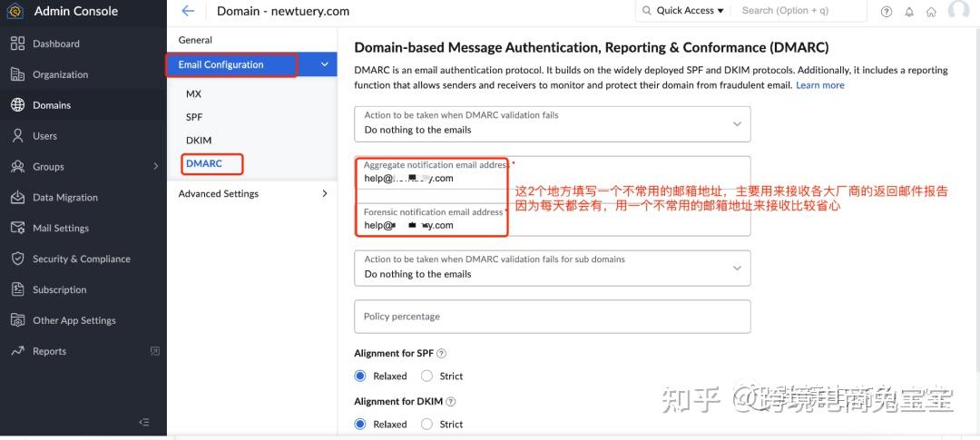Image resolution: width=980 pixels, height=440 pixels.
Task: Open DKIM under Email Configuration
Action: pos(199,141)
